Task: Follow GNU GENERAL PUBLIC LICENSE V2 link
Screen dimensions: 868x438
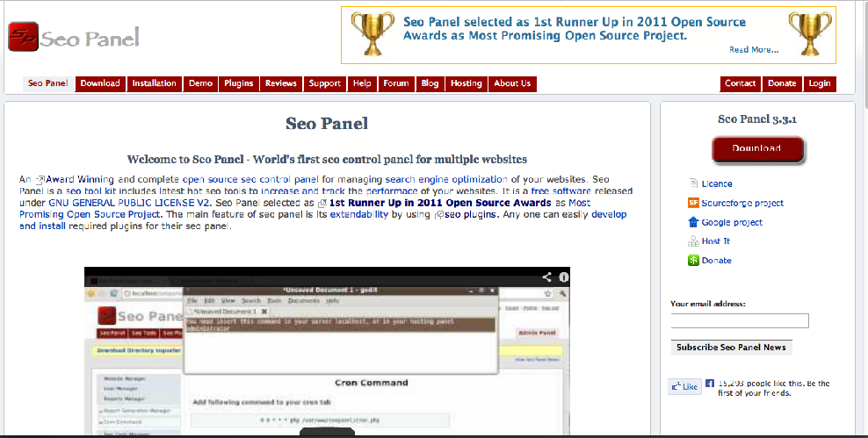Action: click(129, 203)
